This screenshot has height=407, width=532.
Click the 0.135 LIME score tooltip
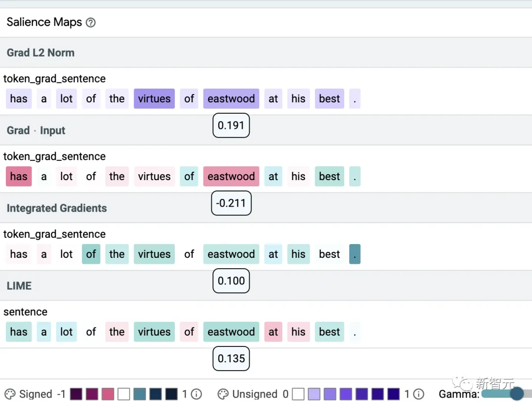[x=231, y=359]
